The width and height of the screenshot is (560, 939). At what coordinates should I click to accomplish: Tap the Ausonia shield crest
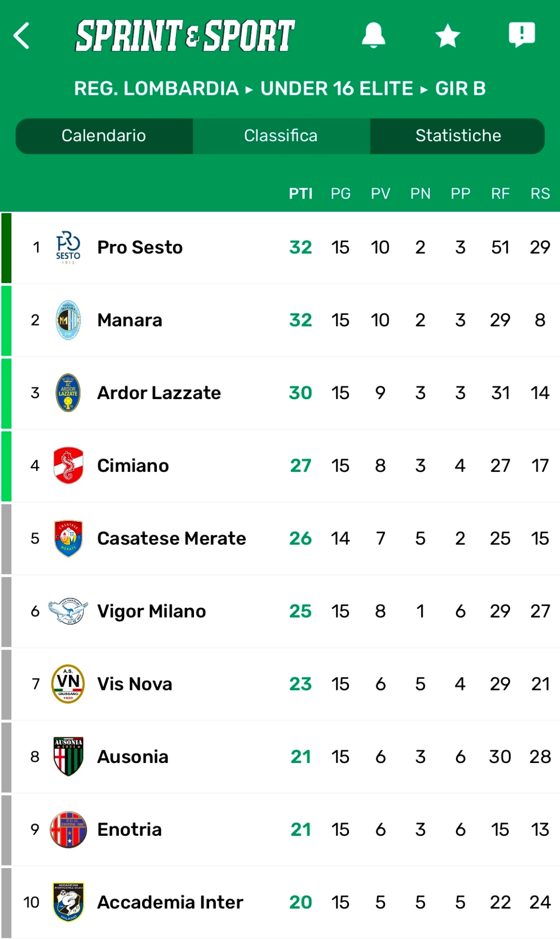click(68, 757)
